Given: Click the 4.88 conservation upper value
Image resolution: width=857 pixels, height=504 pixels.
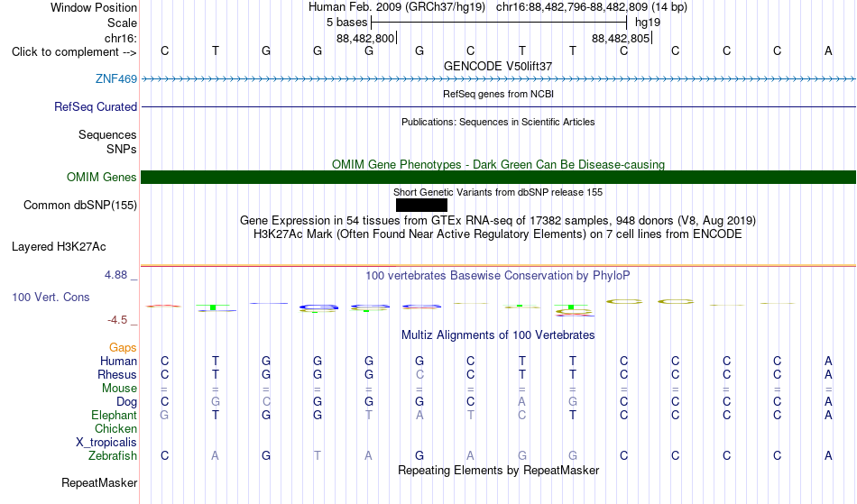Looking at the screenshot, I should [115, 275].
